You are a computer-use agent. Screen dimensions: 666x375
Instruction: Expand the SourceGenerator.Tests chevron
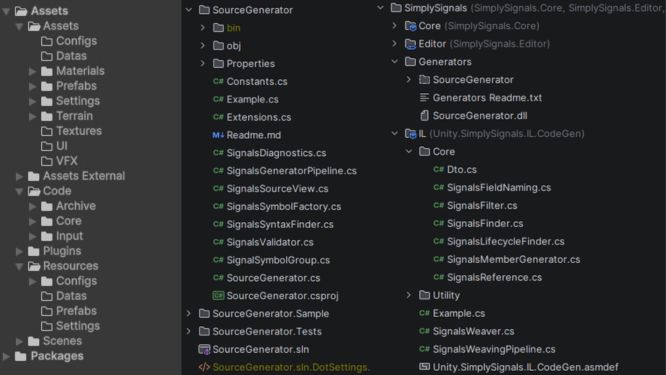pos(189,331)
